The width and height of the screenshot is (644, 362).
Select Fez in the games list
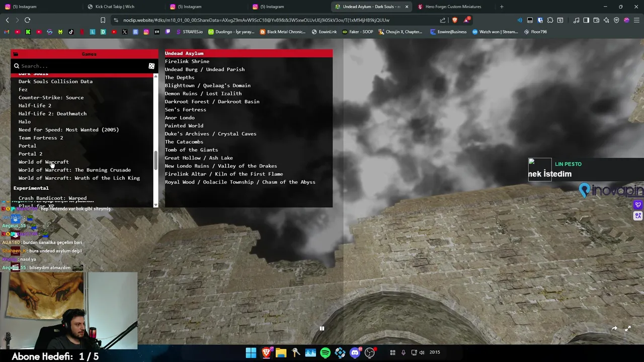(x=23, y=89)
